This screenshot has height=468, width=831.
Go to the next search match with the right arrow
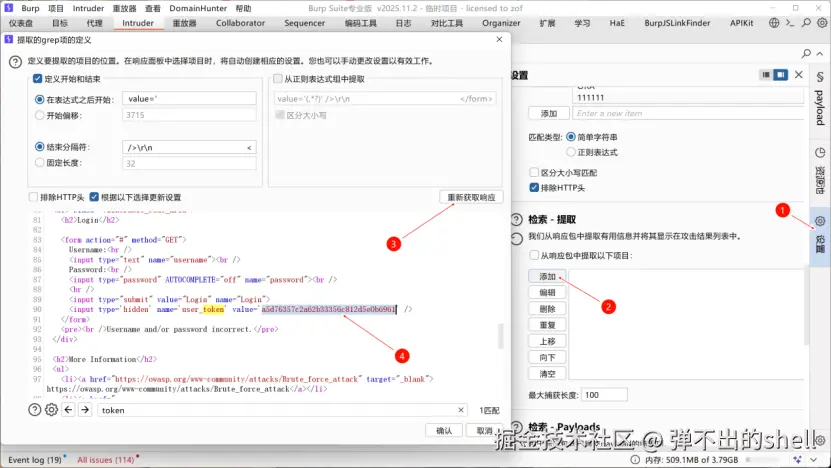[85, 410]
